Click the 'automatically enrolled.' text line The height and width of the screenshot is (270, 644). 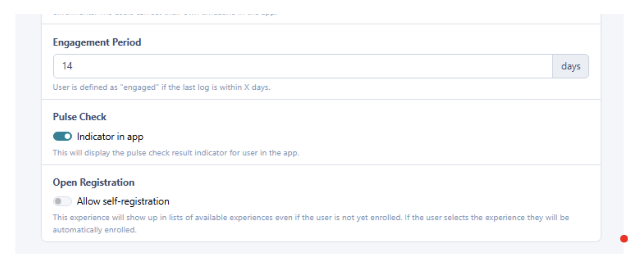(95, 230)
